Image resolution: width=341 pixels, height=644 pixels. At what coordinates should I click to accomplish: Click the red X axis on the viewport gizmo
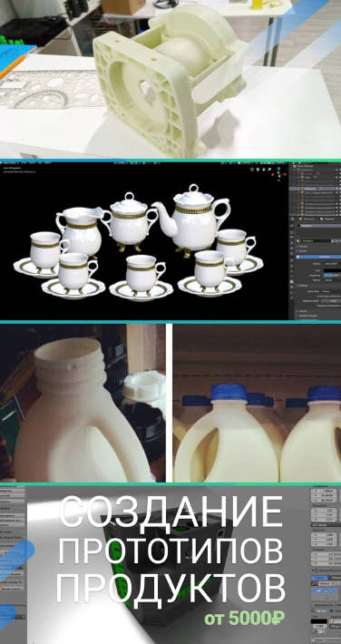point(274,173)
